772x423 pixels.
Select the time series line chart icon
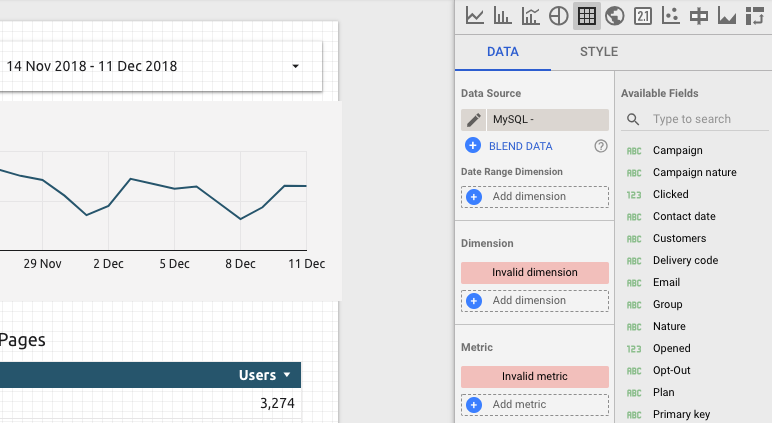point(475,15)
